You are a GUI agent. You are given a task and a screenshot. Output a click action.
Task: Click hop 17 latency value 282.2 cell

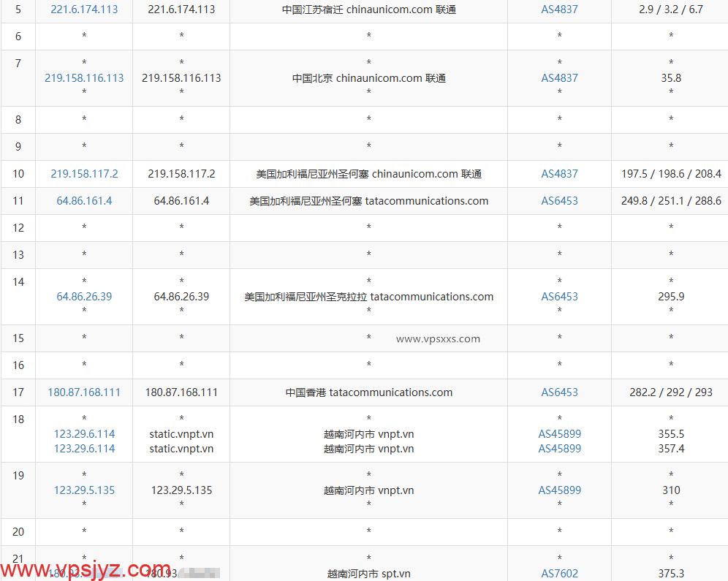(670, 392)
